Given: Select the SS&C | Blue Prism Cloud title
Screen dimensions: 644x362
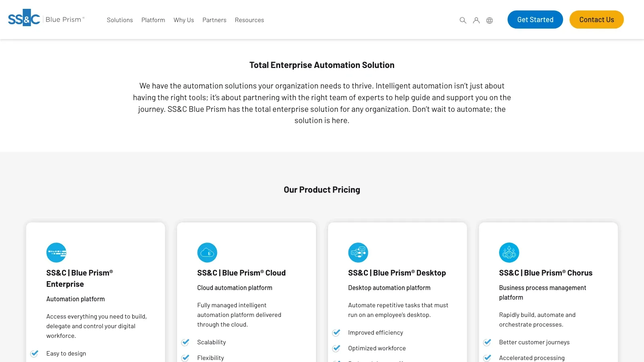Looking at the screenshot, I should tap(242, 273).
